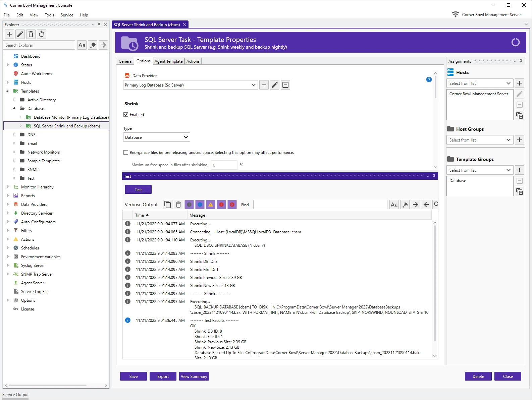Expand the Network Monitors folder

pyautogui.click(x=14, y=152)
